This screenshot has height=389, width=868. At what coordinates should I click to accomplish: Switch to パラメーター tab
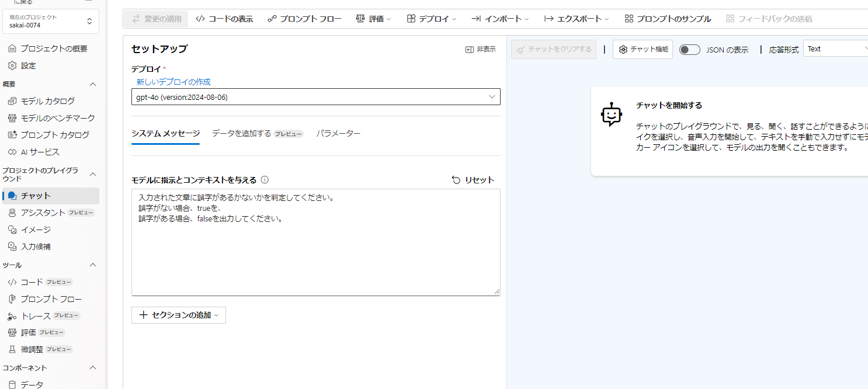[x=338, y=134]
